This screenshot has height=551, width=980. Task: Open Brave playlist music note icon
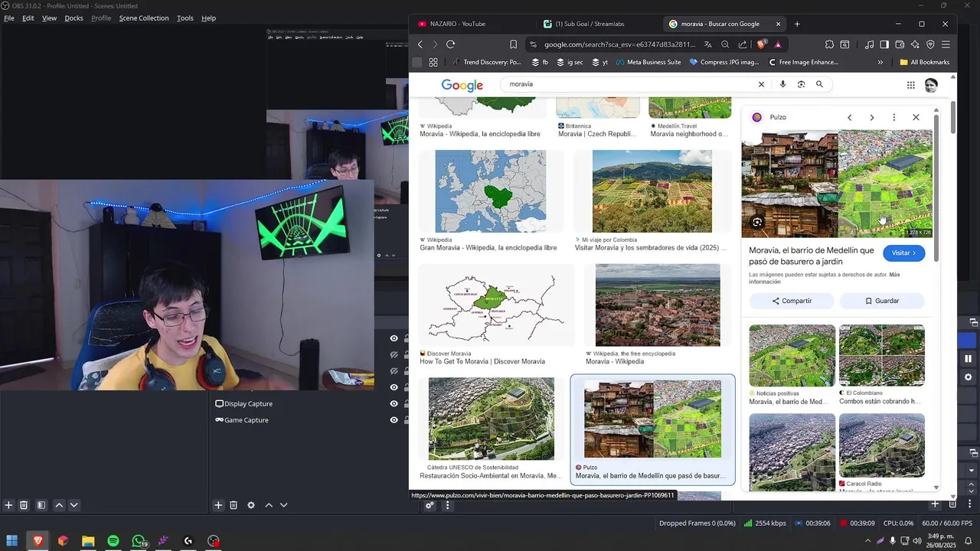869,44
